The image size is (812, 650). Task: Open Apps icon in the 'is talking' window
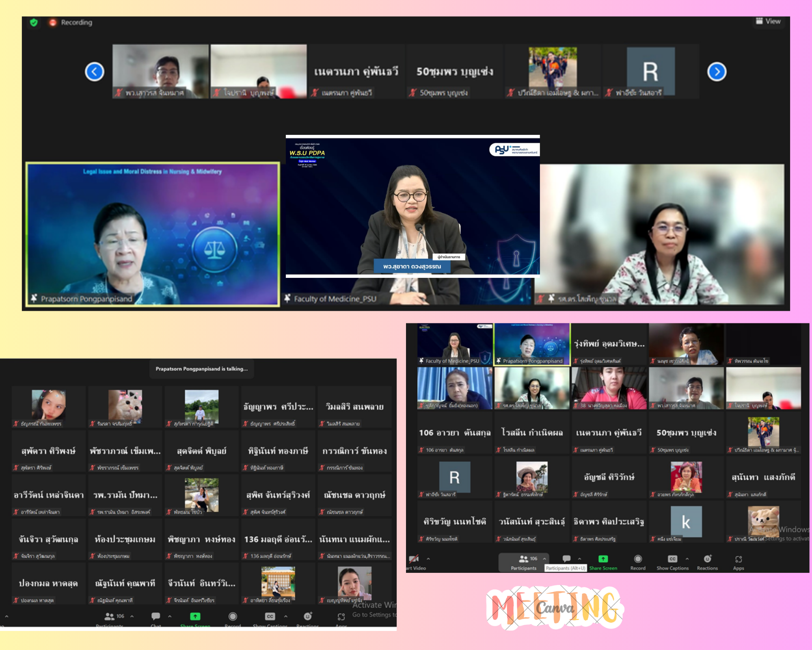[341, 617]
